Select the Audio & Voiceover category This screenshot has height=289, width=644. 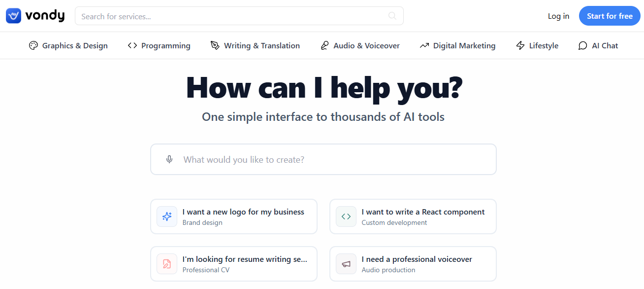pyautogui.click(x=360, y=45)
